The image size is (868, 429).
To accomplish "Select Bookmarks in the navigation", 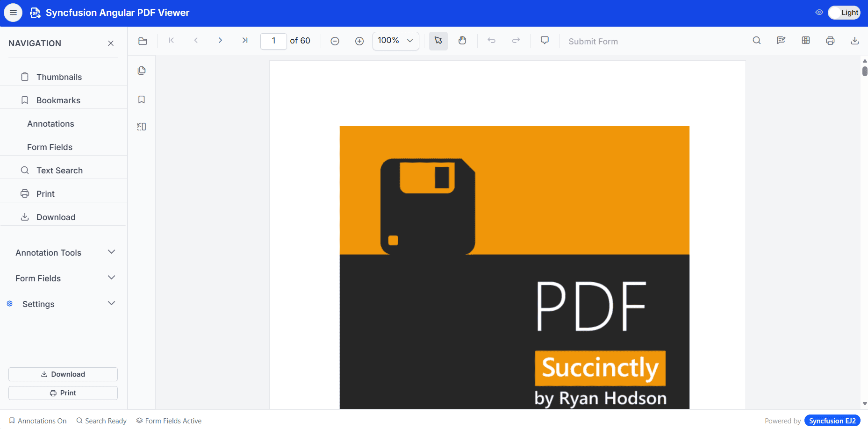I will 64,100.
